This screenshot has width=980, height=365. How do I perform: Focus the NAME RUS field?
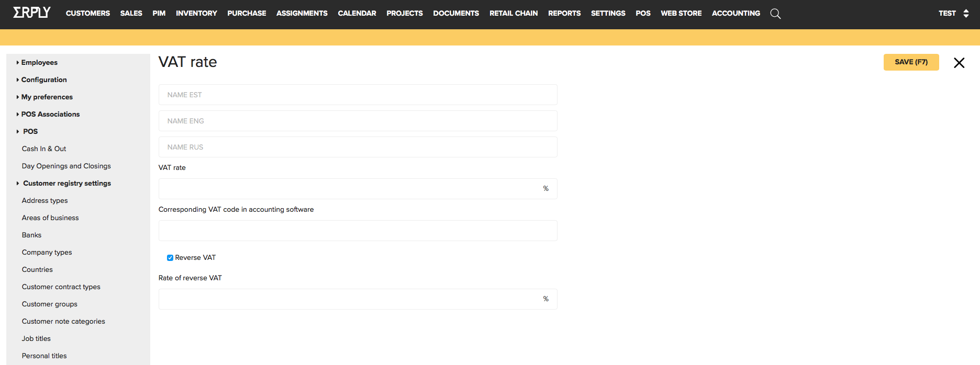tap(358, 147)
